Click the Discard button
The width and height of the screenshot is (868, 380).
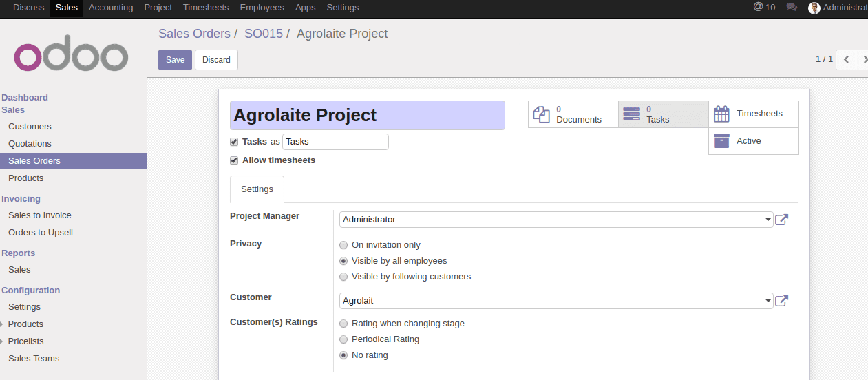(x=216, y=60)
